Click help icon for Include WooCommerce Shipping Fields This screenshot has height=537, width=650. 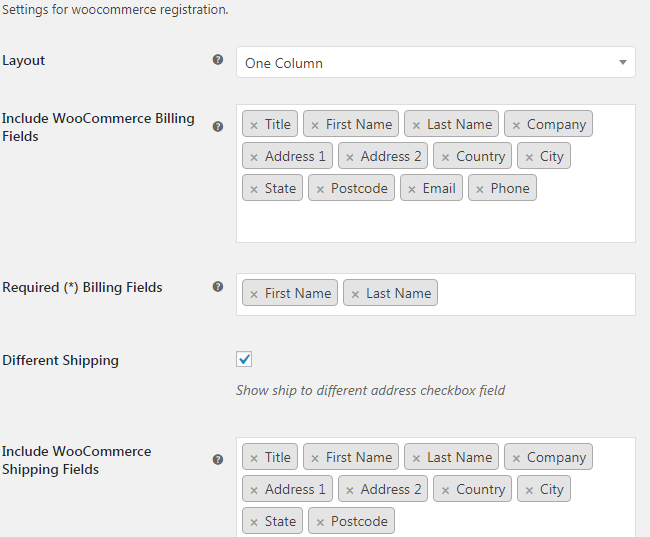[218, 459]
